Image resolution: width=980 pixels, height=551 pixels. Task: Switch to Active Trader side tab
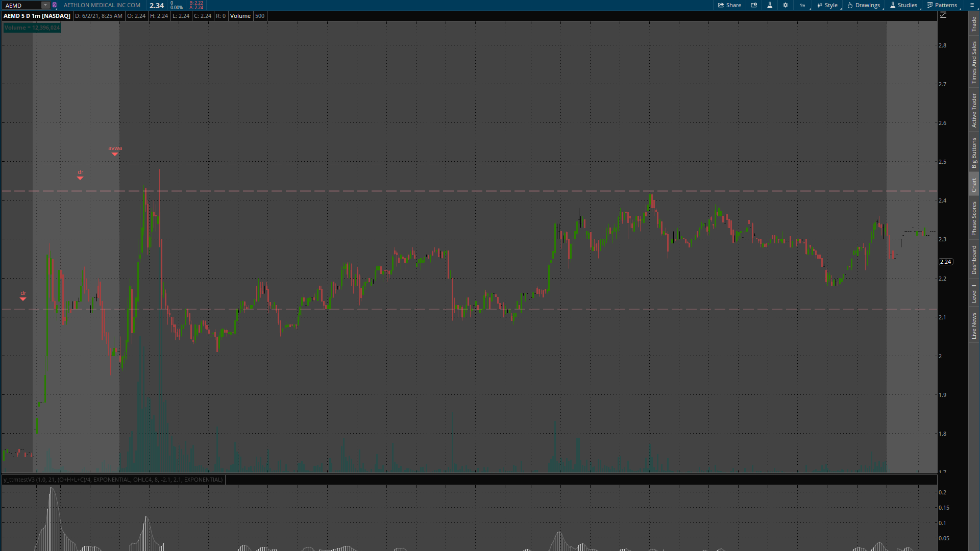pos(974,110)
